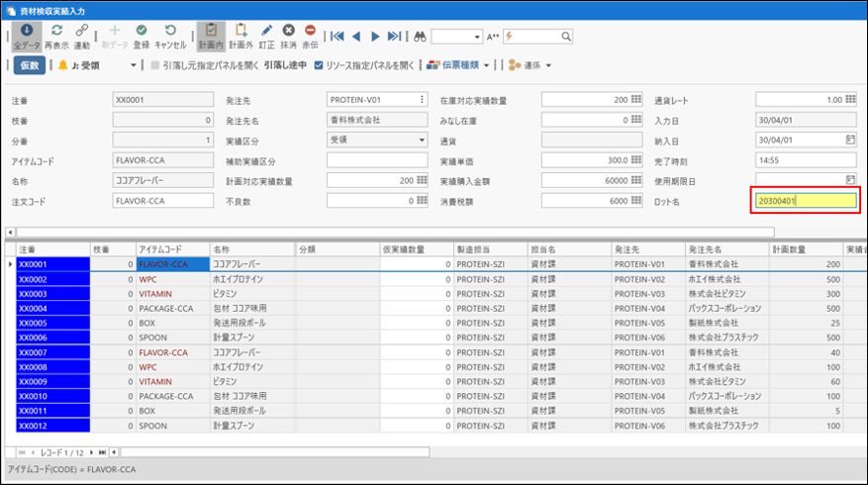The height and width of the screenshot is (485, 868).
Task: Jump to the last record arrow
Action: click(395, 37)
